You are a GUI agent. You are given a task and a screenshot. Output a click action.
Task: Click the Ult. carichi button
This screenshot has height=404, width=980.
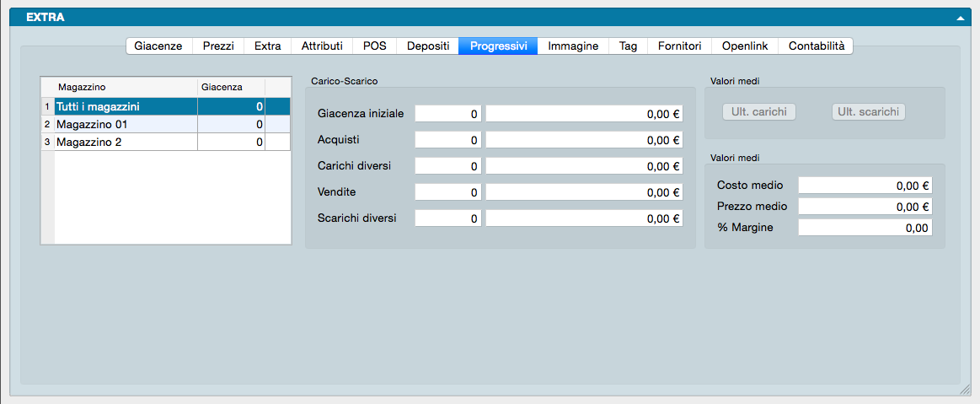[758, 112]
